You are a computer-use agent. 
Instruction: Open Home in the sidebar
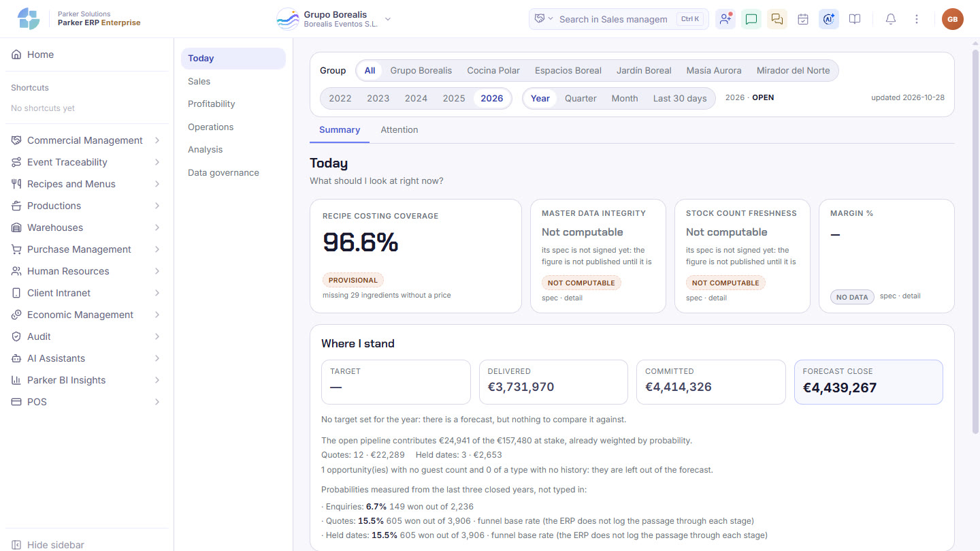pyautogui.click(x=86, y=54)
